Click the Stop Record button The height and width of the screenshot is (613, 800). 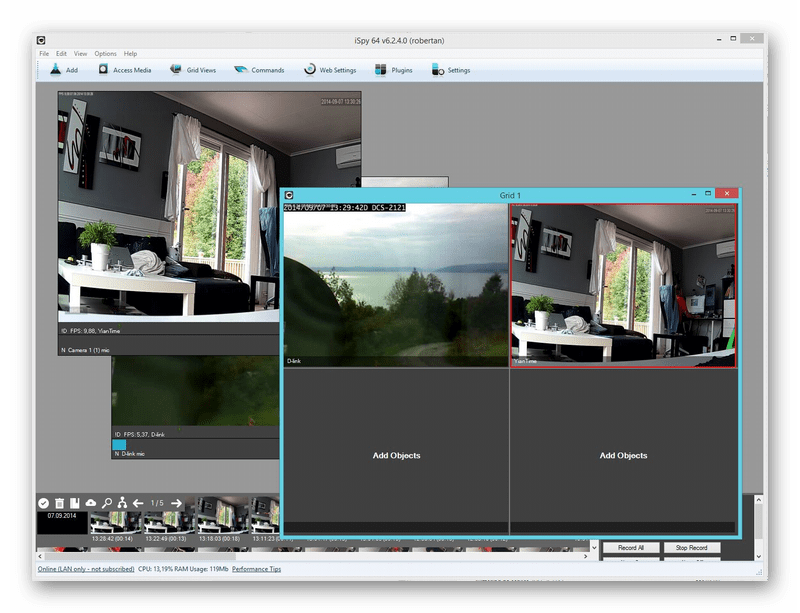[691, 548]
